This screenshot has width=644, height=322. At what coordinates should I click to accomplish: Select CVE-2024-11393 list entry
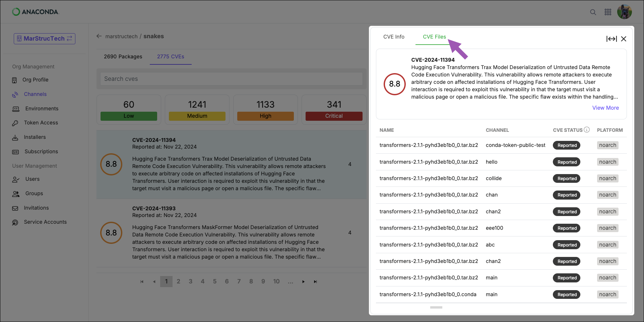(x=231, y=233)
